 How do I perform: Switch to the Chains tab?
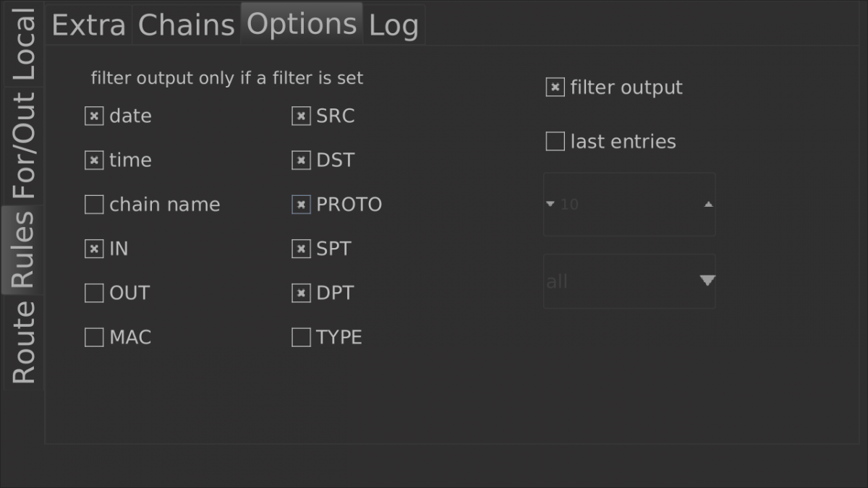(186, 25)
